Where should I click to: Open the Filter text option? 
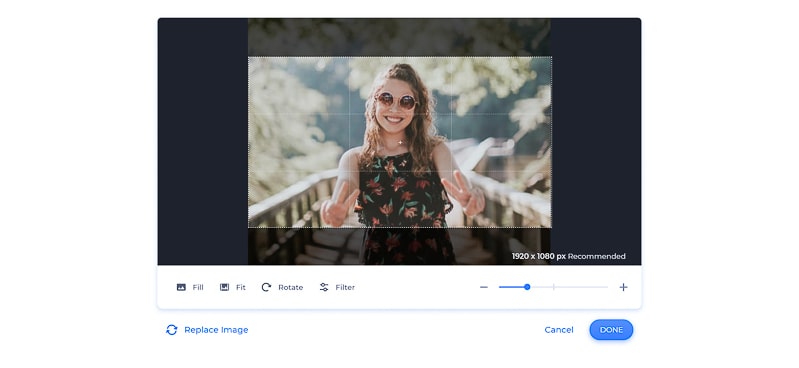click(x=345, y=287)
